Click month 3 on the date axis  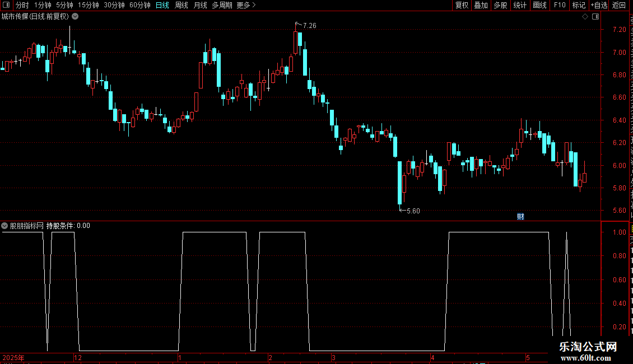point(333,357)
